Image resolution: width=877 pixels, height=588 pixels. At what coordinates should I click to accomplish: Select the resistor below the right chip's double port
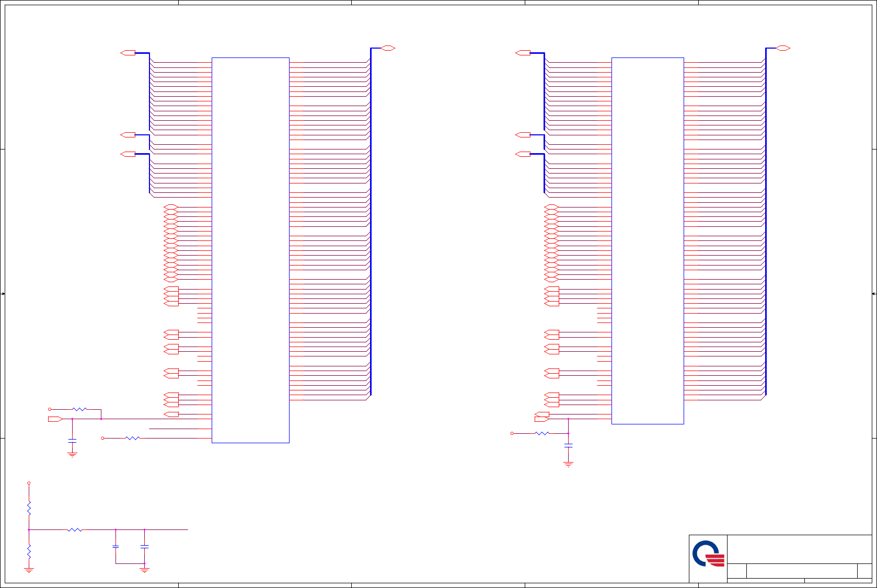point(542,433)
